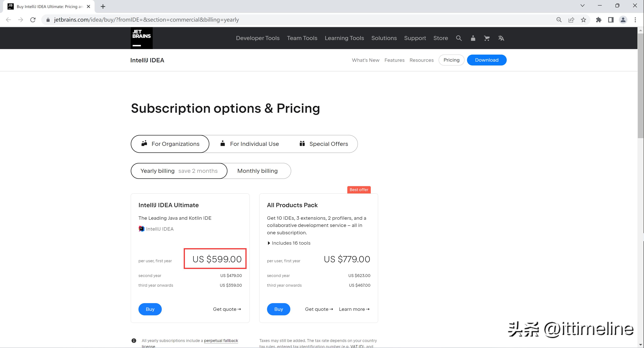644x348 pixels.
Task: Open the browser extensions puzzle icon
Action: [599, 20]
